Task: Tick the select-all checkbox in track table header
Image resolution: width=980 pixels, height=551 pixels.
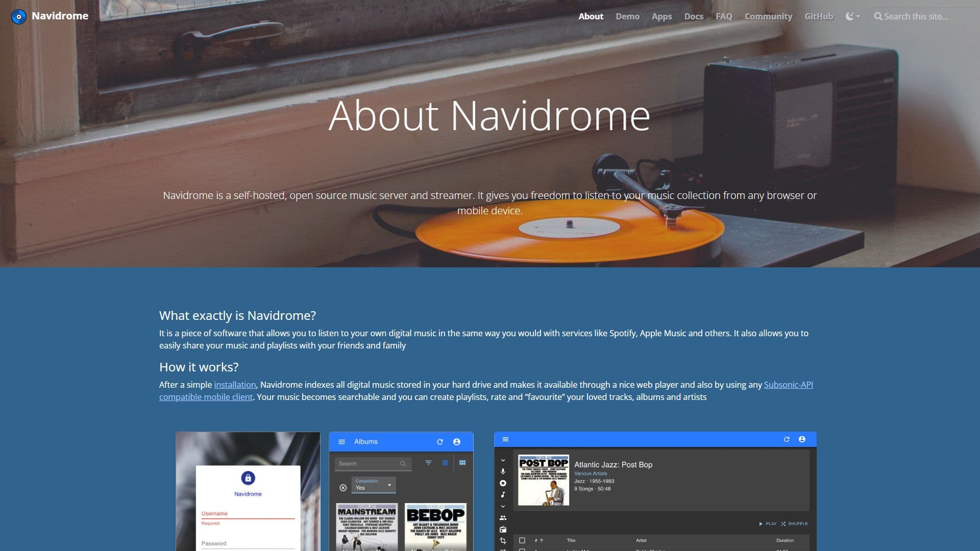Action: 522,541
